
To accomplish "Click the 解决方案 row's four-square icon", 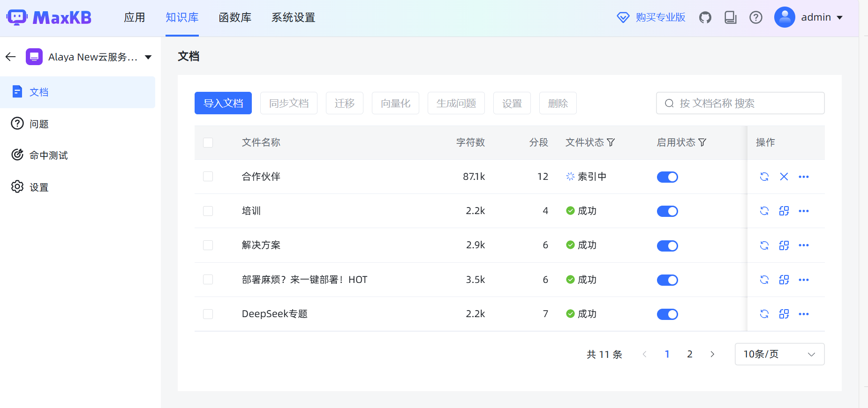I will (x=784, y=245).
